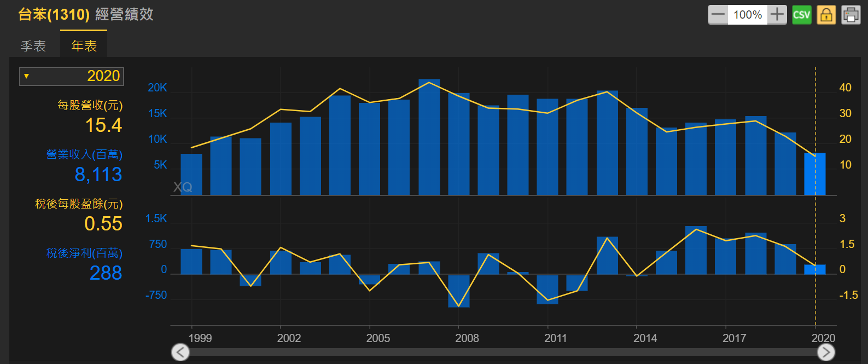
Task: Click the 100% zoom level field
Action: tap(747, 15)
